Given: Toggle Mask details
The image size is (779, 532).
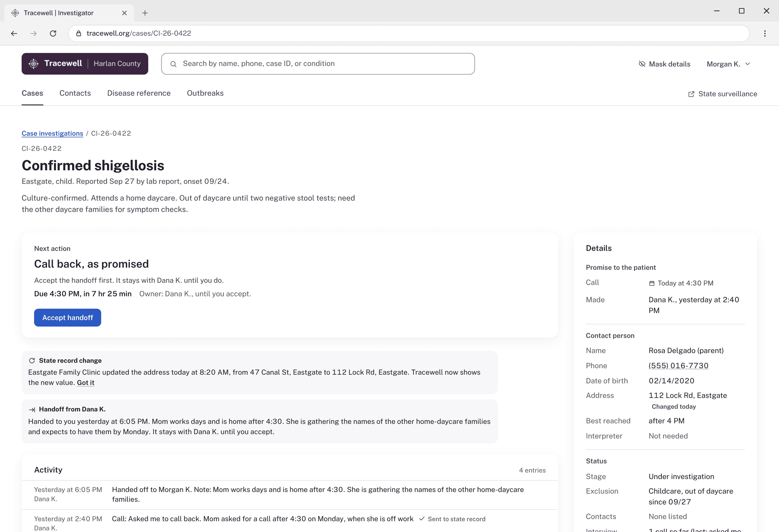Looking at the screenshot, I should 664,64.
